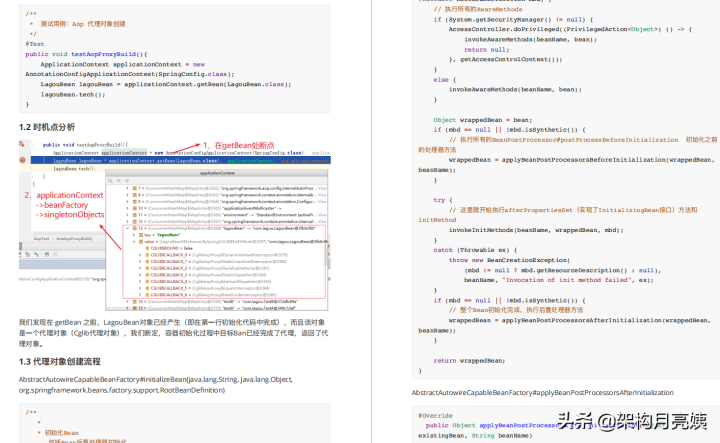Click the '@Test' annotation in the code block

(35, 44)
